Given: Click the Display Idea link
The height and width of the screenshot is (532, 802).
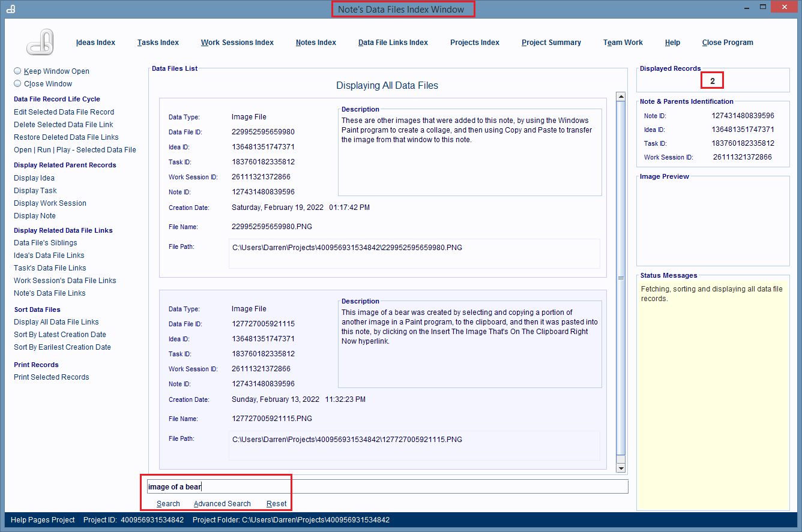Looking at the screenshot, I should tap(34, 178).
